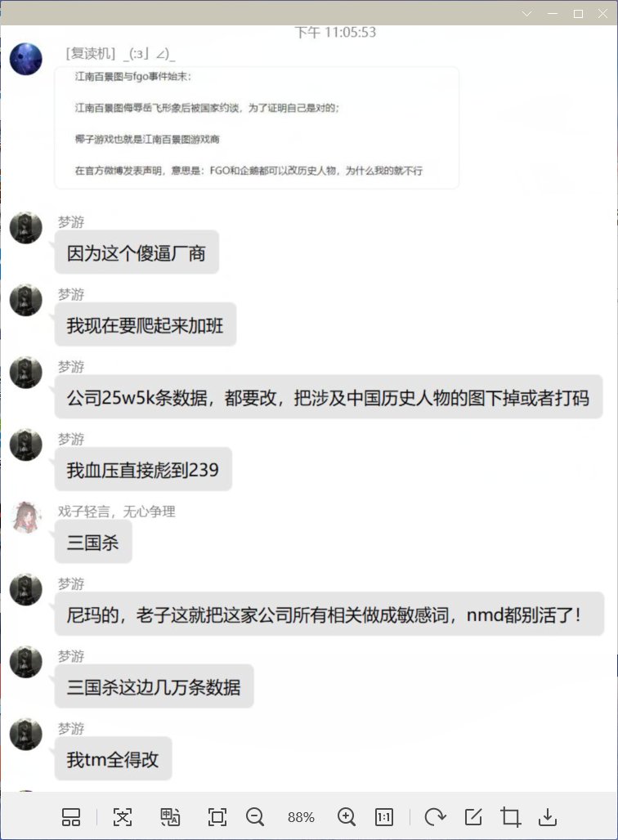Click the message bubble '三国杀'
Viewport: 618px width, 840px height.
click(x=93, y=542)
